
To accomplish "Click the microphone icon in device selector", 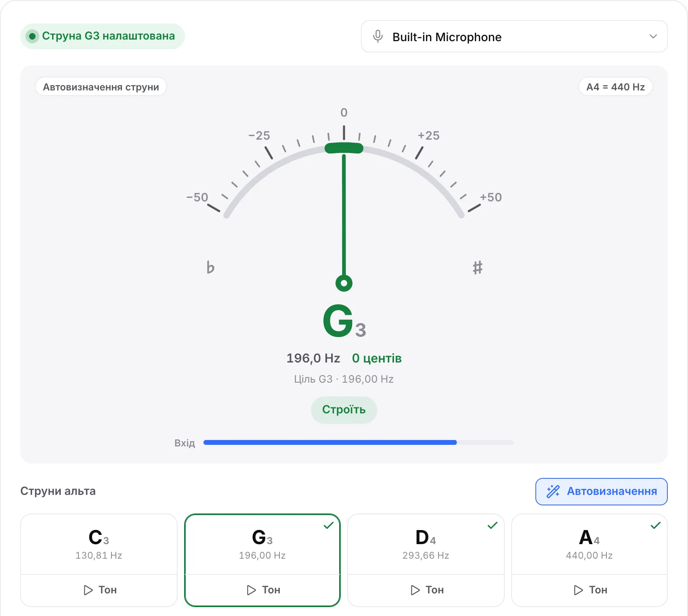I will tap(378, 36).
